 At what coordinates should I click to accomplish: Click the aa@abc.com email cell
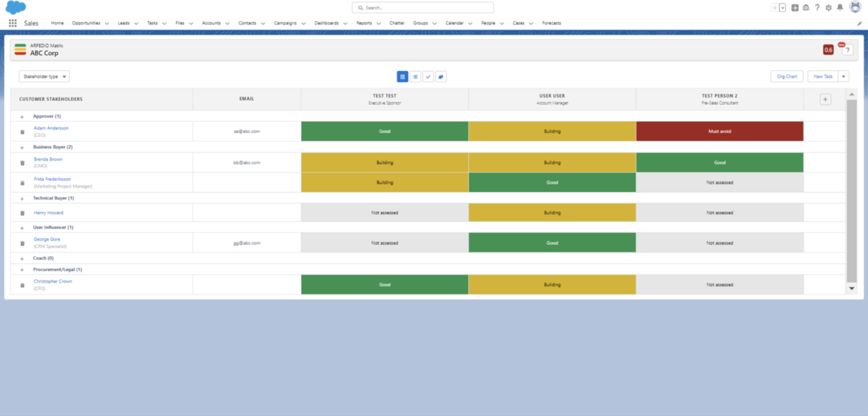[x=247, y=131]
